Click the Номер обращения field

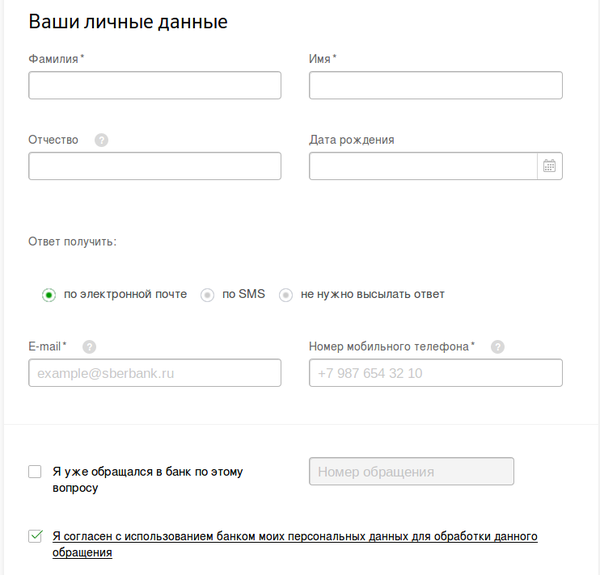tap(412, 472)
